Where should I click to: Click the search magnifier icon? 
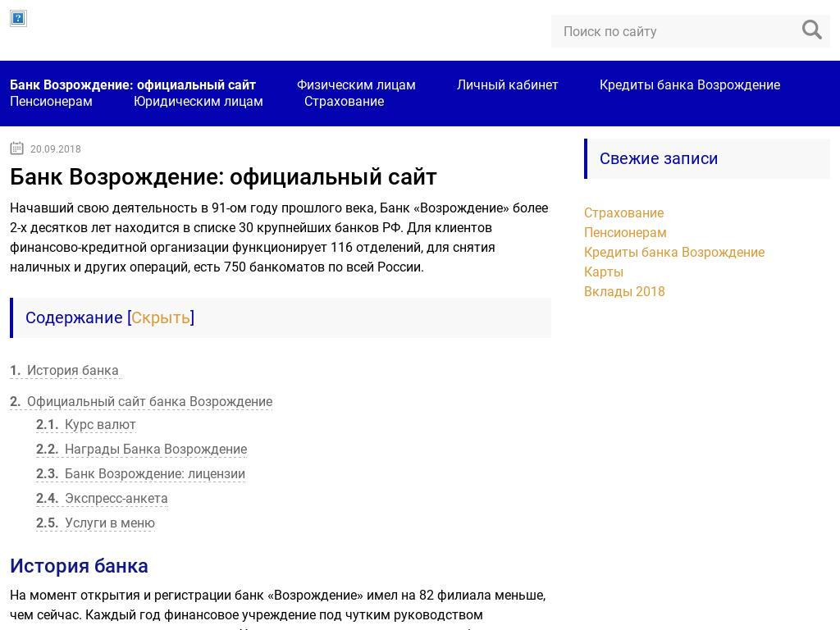[x=811, y=30]
